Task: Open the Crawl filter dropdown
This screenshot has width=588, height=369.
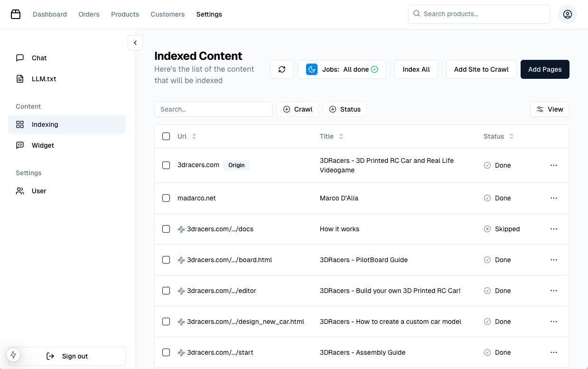Action: click(298, 109)
